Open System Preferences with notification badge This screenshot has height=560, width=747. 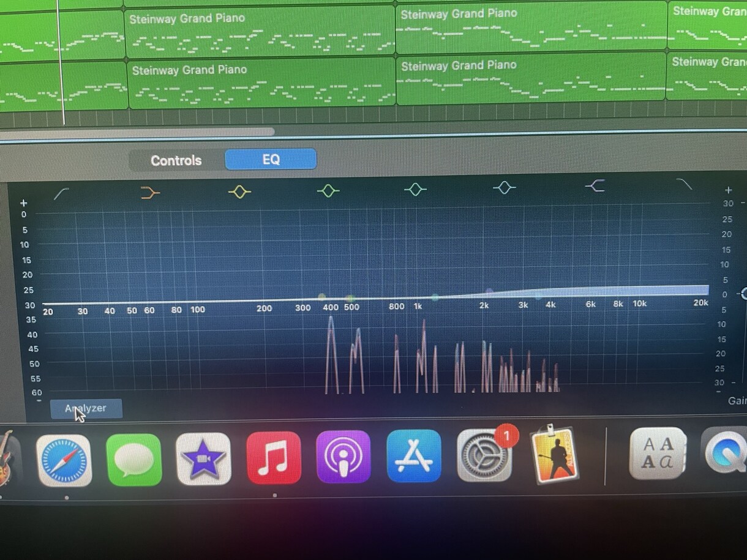[x=484, y=455]
